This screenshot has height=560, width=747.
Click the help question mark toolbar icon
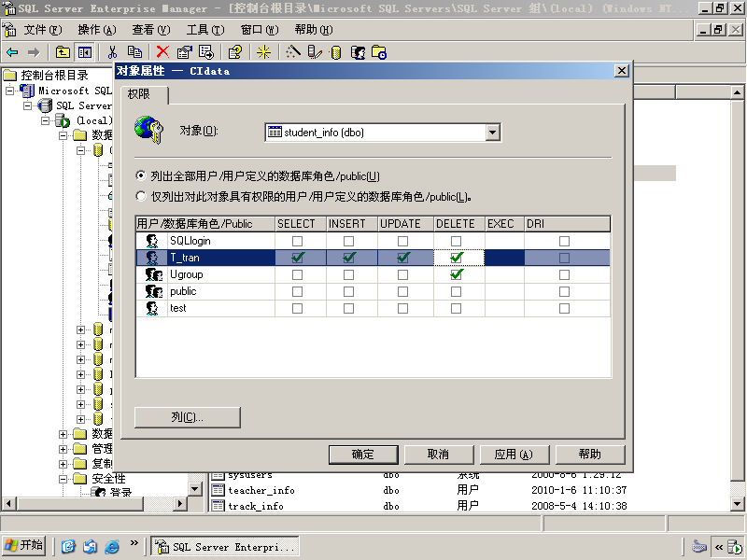click(235, 52)
